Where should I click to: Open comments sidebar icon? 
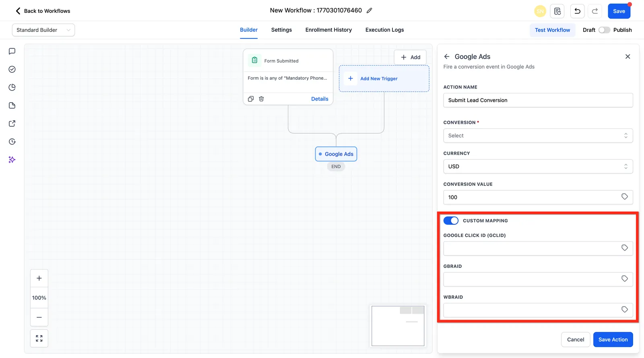(x=12, y=51)
